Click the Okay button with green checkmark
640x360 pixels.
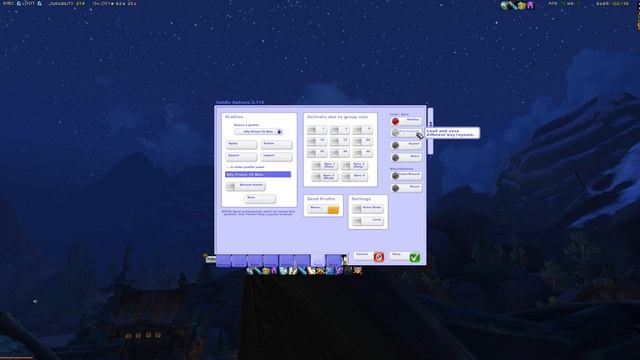(x=404, y=256)
